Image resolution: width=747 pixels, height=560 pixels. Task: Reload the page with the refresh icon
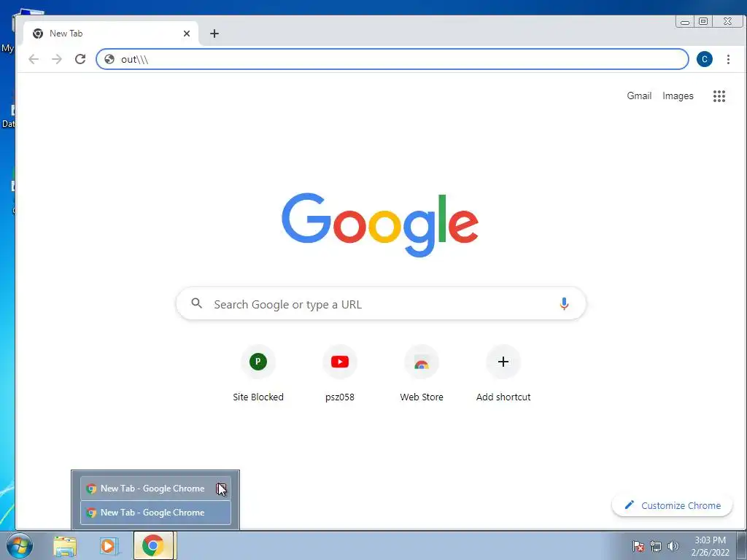(80, 59)
